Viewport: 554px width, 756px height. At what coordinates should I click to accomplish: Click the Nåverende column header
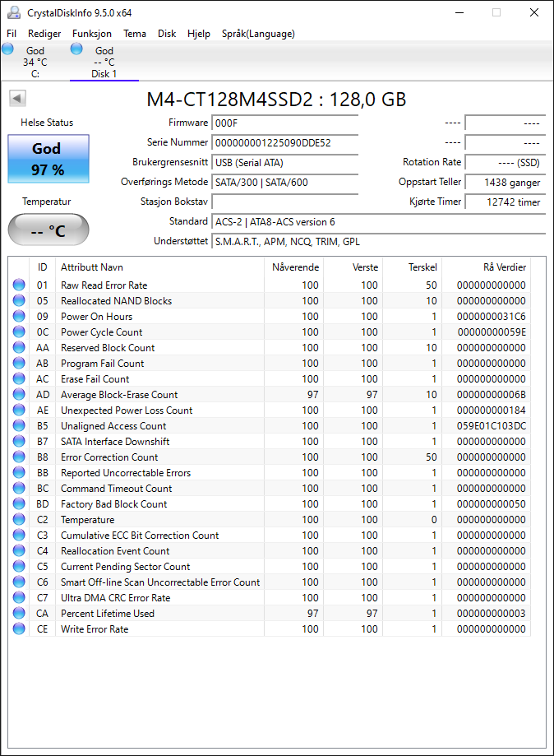(295, 267)
